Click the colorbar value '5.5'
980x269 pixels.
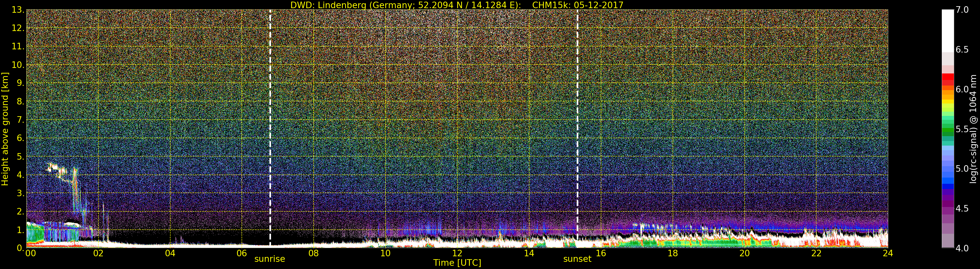tap(962, 129)
